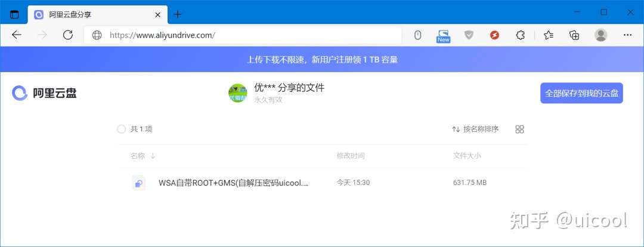Viewport: 644px width, 247px height.
Task: Click the address bar URL field
Action: click(242, 35)
